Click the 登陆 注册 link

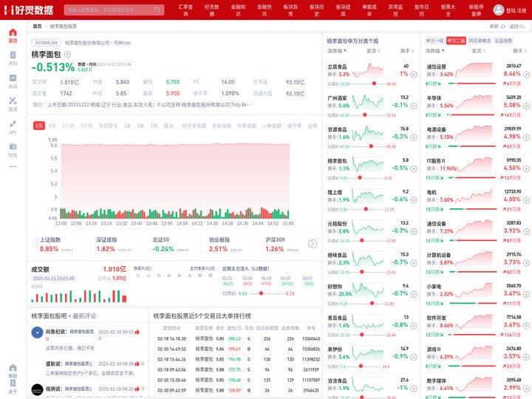point(516,10)
